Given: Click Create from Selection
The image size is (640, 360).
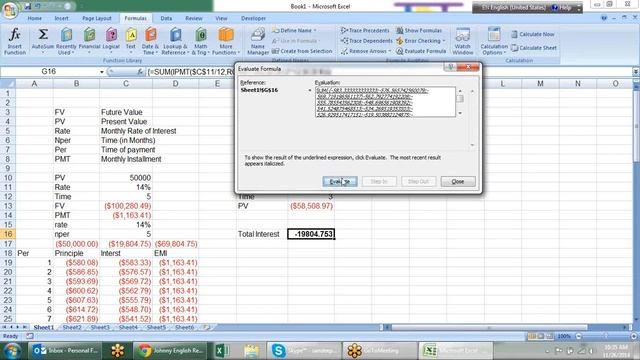Looking at the screenshot, I should pyautogui.click(x=302, y=51).
